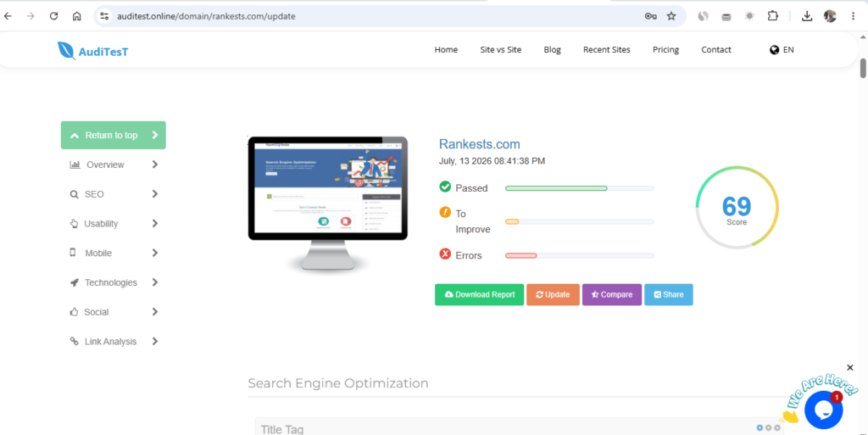Expand SEO sidebar chevron
The width and height of the screenshot is (868, 435).
(155, 193)
